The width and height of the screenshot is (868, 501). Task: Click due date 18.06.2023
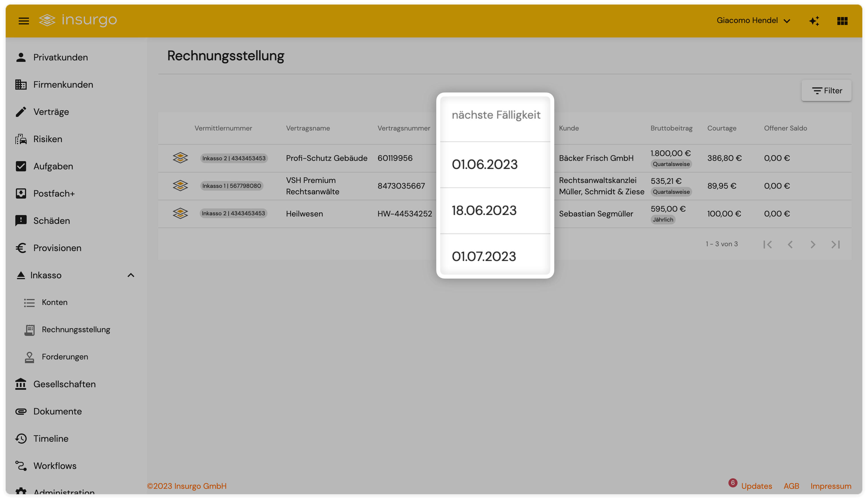point(484,210)
